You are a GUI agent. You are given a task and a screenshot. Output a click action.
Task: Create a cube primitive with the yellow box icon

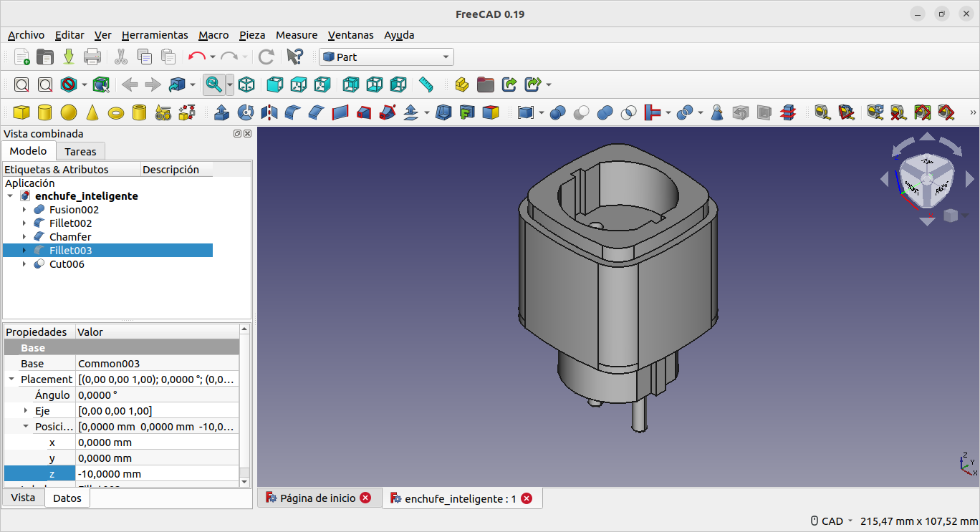[x=21, y=112]
